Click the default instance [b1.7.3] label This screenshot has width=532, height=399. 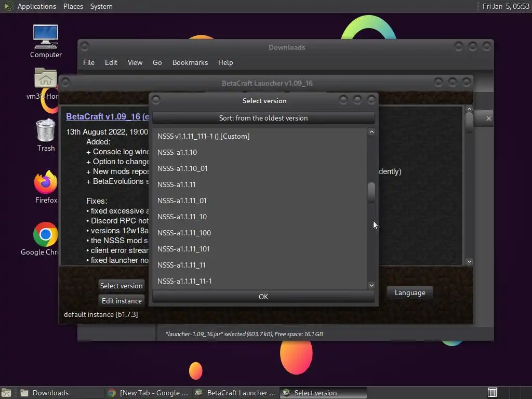101,314
